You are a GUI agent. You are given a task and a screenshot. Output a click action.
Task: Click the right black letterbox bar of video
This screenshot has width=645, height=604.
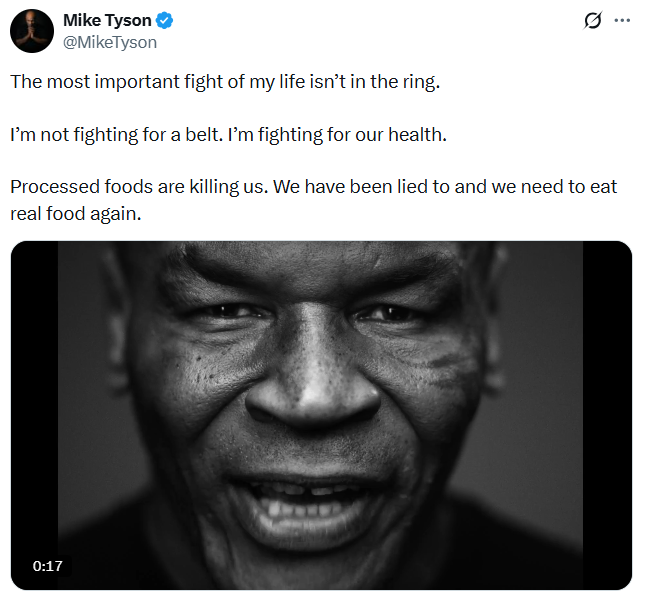tap(607, 415)
